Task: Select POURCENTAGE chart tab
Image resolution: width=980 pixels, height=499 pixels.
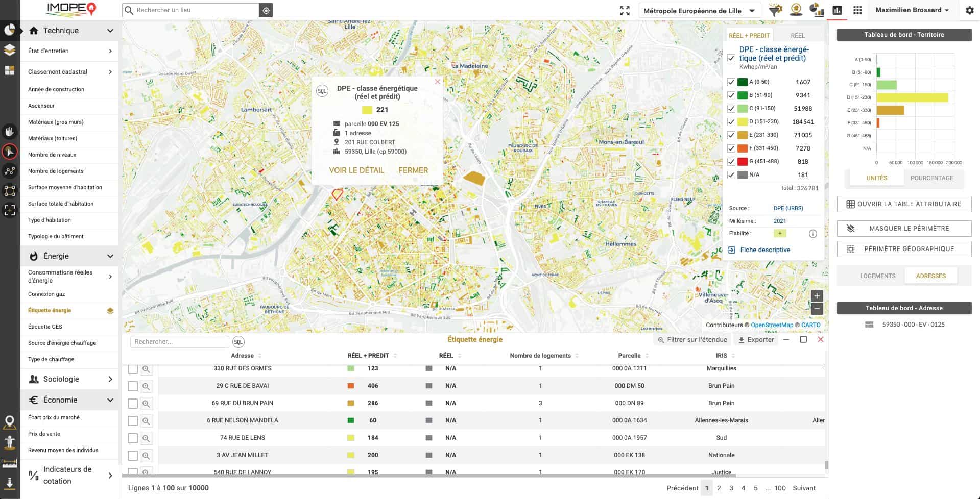Action: [931, 178]
